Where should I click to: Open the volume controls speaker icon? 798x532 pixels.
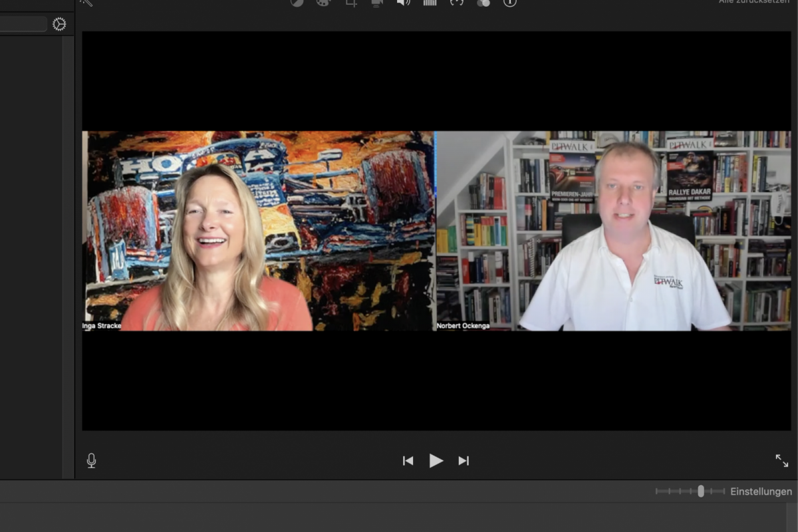click(x=404, y=3)
